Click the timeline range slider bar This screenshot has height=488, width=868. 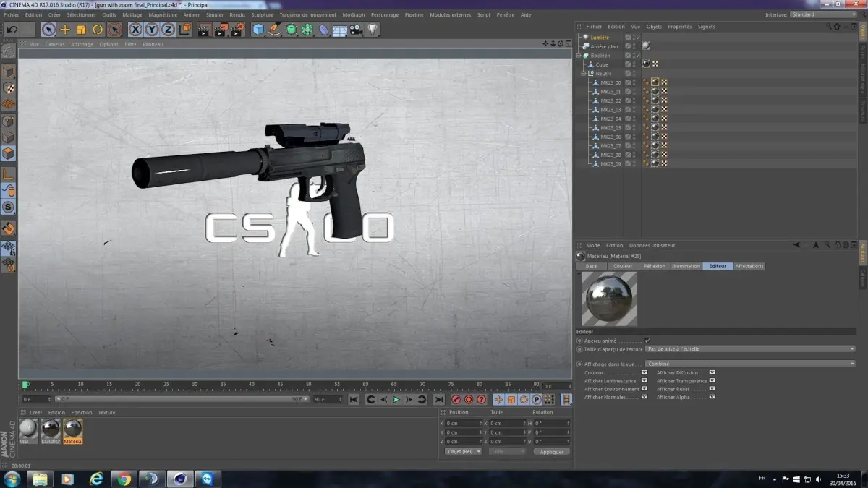[181, 399]
